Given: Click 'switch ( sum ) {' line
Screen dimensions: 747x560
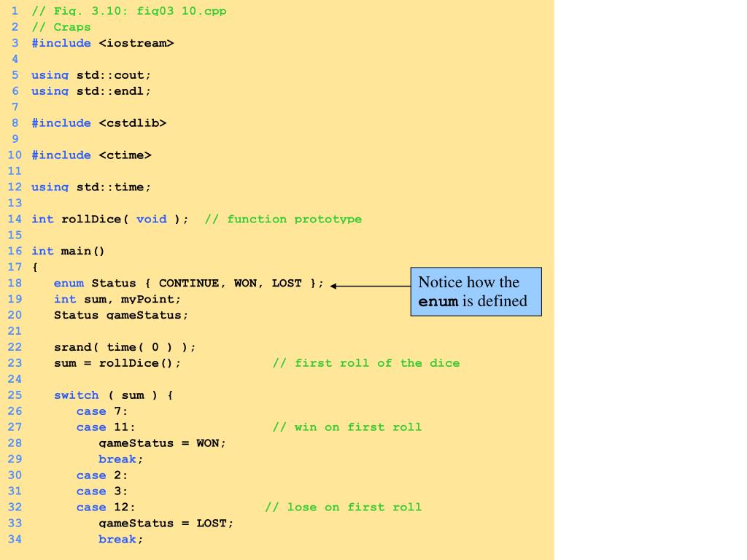Looking at the screenshot, I should tap(113, 395).
